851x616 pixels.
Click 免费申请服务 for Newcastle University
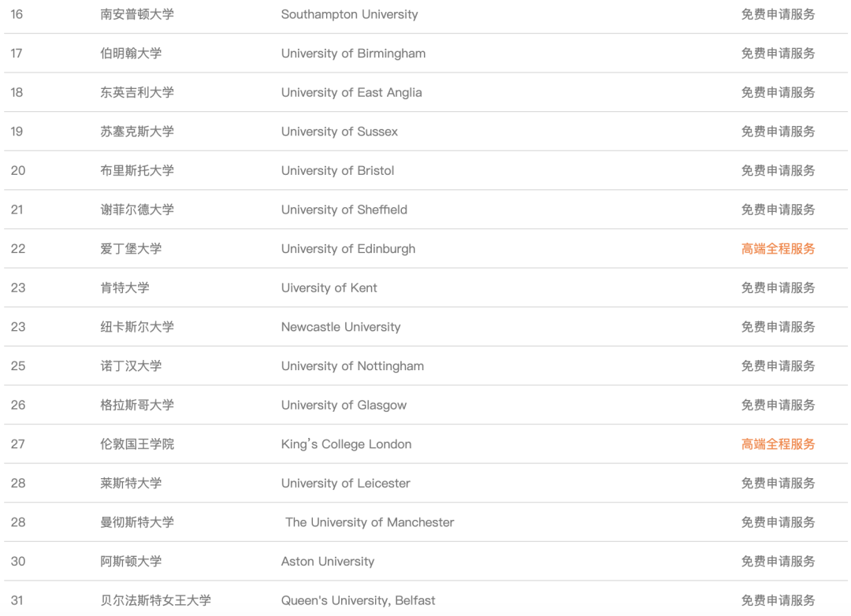(778, 327)
